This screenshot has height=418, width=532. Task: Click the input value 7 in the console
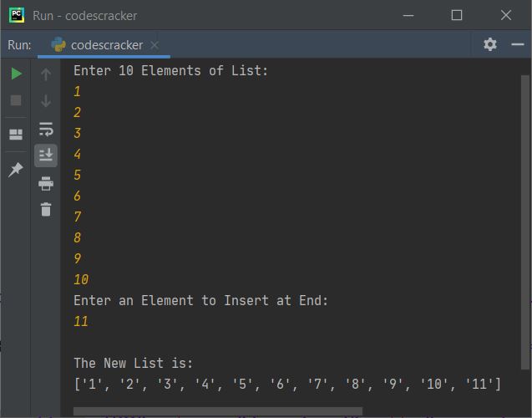tap(78, 217)
